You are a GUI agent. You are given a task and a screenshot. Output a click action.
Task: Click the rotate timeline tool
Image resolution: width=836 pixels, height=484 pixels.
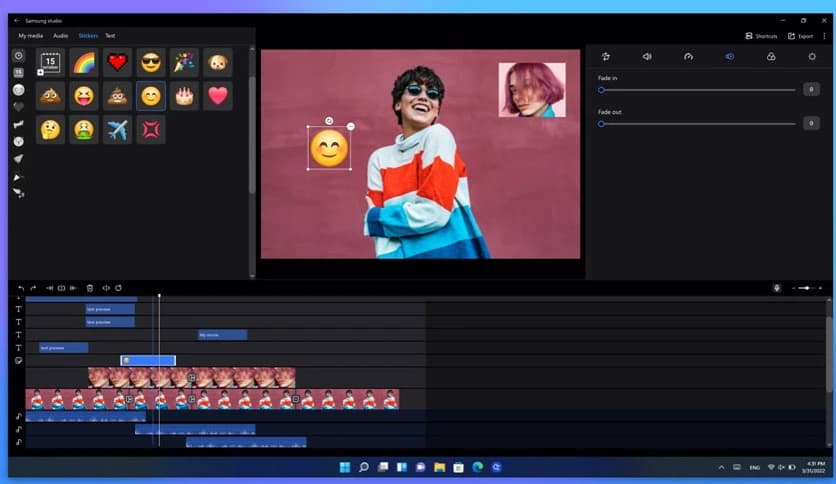pyautogui.click(x=118, y=288)
